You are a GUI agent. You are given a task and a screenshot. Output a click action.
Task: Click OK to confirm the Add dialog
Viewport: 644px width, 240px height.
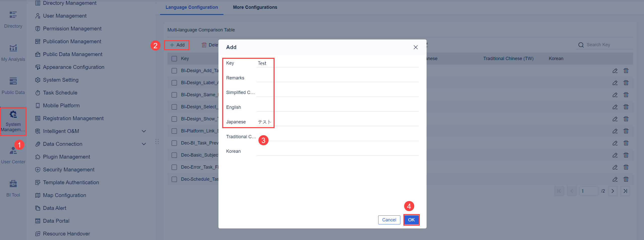(411, 220)
